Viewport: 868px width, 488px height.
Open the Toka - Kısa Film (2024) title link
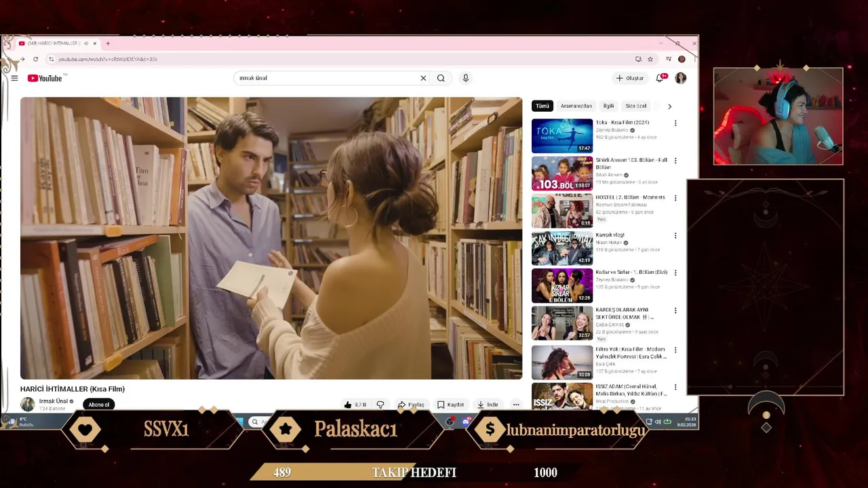[623, 123]
